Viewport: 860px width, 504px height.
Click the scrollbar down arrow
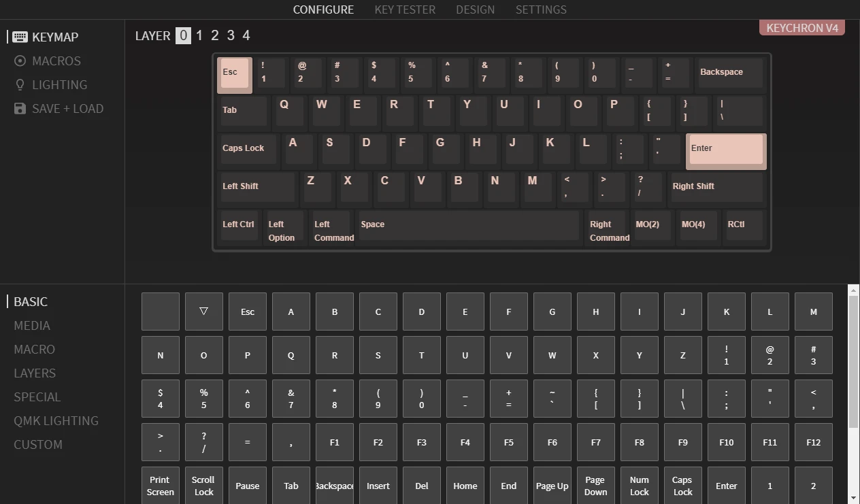854,499
